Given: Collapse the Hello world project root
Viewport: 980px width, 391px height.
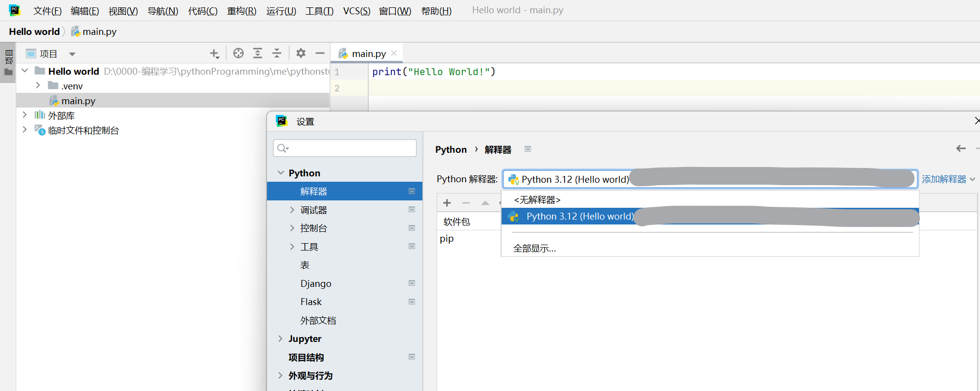Looking at the screenshot, I should (x=25, y=71).
